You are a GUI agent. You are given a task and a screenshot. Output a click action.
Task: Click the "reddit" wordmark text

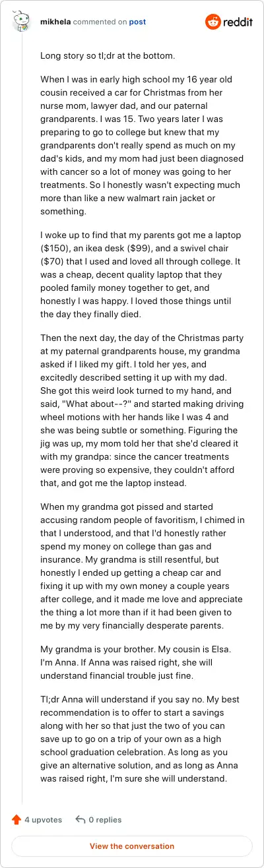[237, 22]
